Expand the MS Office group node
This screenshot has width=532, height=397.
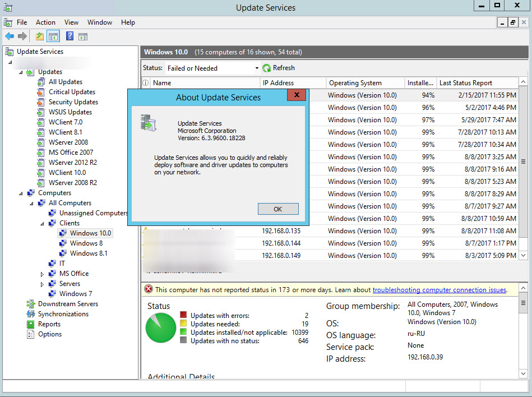pyautogui.click(x=42, y=274)
